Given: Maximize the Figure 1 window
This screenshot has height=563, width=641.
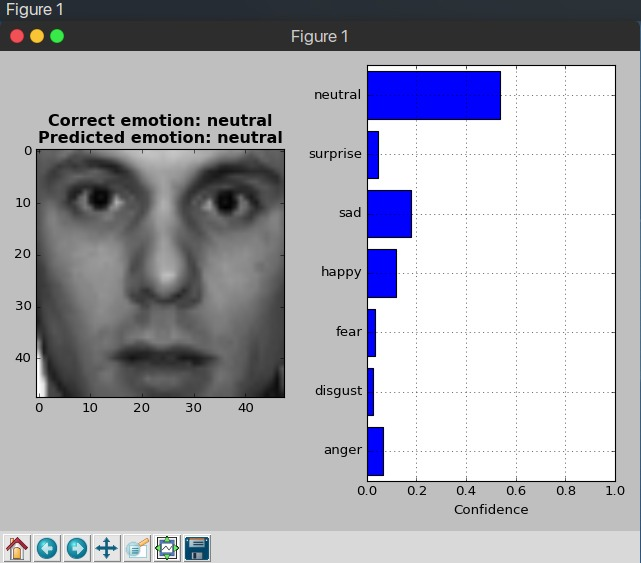Looking at the screenshot, I should tap(57, 36).
